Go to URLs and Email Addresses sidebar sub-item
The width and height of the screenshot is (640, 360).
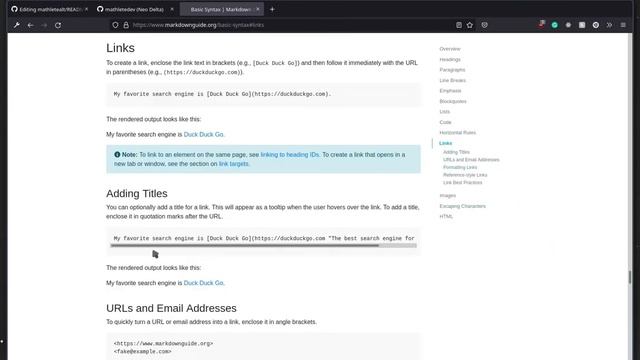471,160
